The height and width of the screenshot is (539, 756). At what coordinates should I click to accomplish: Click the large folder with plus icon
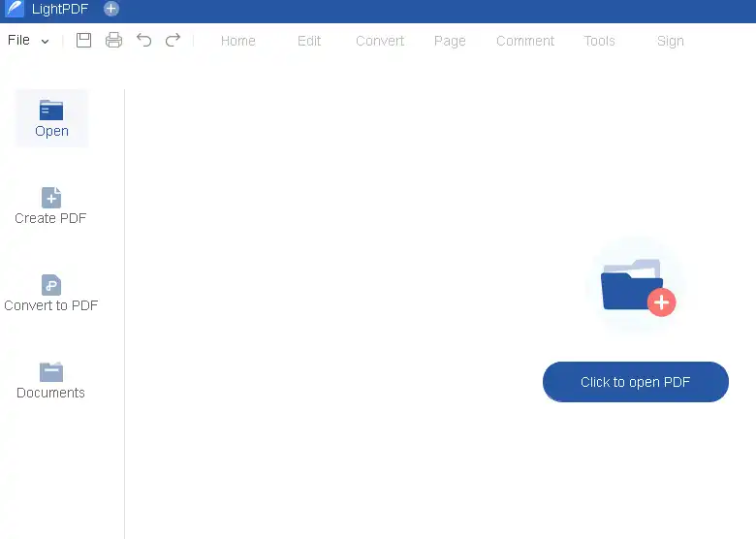click(x=636, y=286)
